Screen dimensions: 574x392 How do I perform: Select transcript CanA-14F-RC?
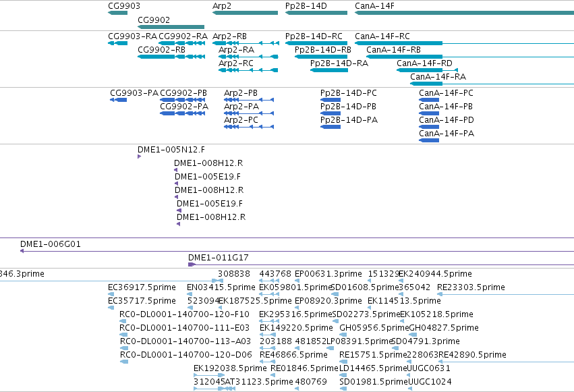coord(464,43)
